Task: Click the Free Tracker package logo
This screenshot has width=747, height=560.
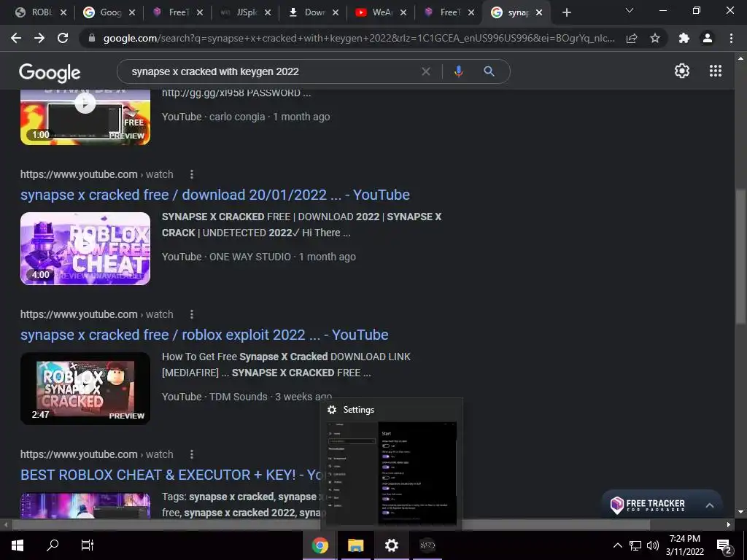Action: click(x=617, y=505)
